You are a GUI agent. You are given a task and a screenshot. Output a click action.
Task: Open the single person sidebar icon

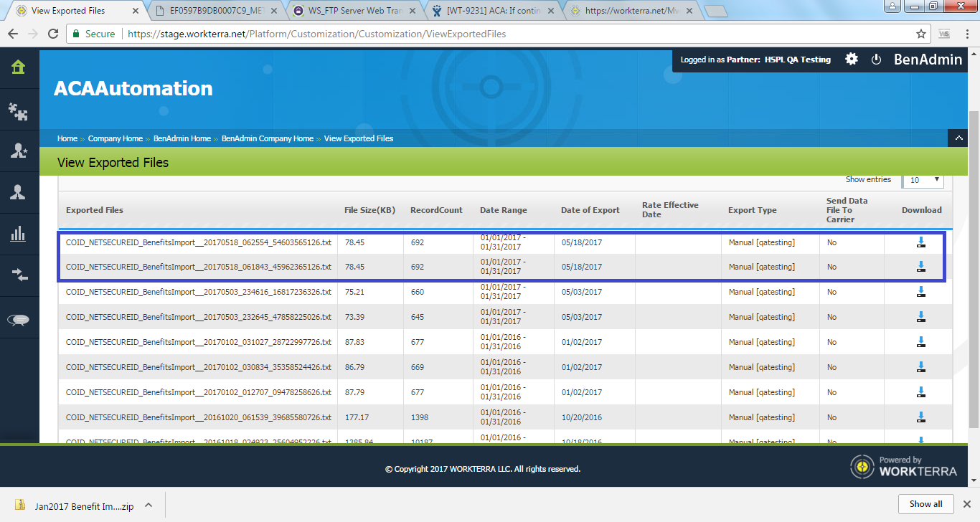pyautogui.click(x=18, y=192)
